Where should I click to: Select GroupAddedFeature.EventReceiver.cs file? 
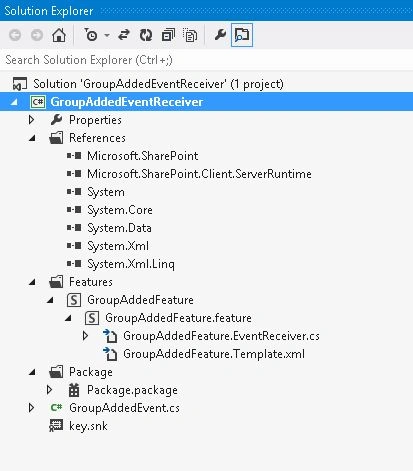(221, 336)
